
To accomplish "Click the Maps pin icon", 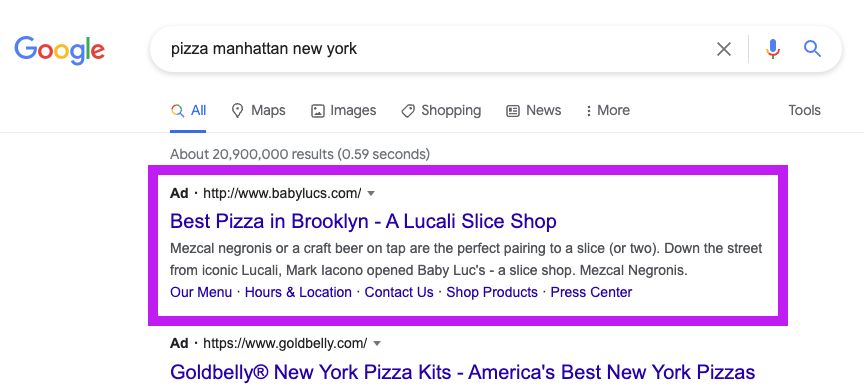I will [x=237, y=111].
